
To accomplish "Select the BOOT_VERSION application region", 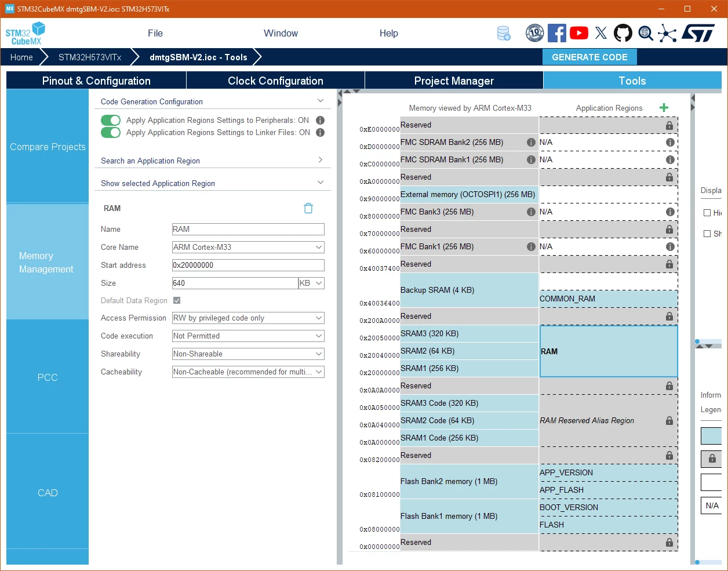I will pyautogui.click(x=609, y=507).
